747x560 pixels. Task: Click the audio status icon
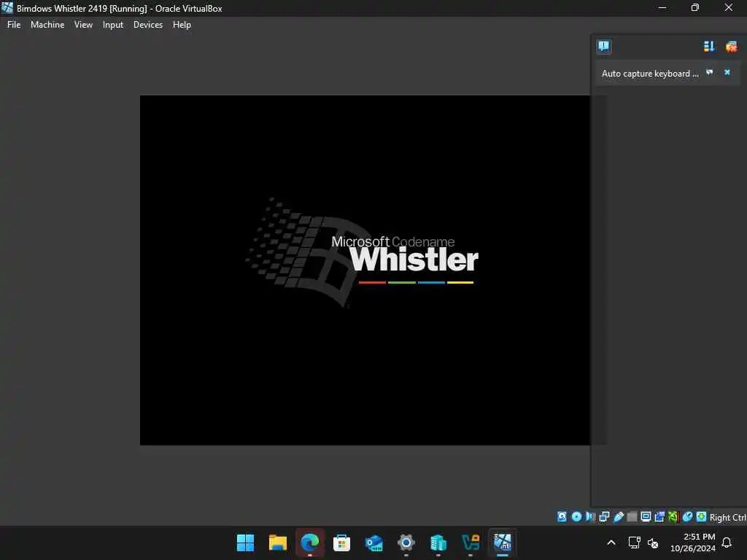[x=591, y=517]
